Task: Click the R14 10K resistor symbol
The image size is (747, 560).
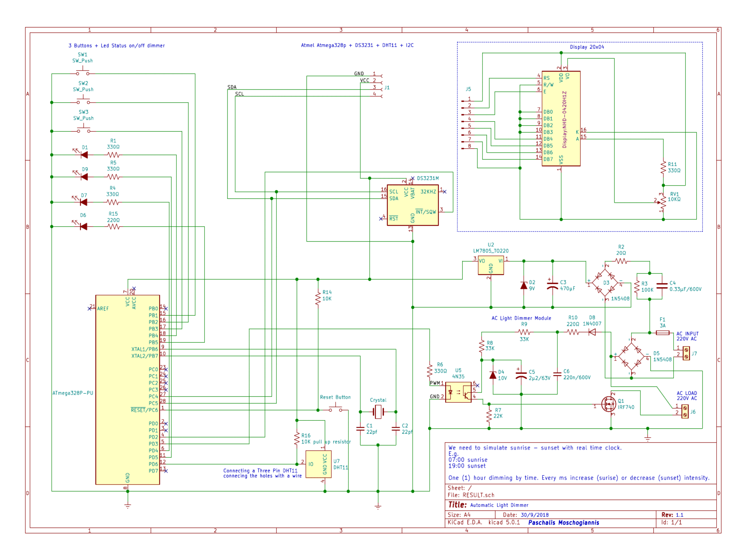Action: click(x=318, y=299)
